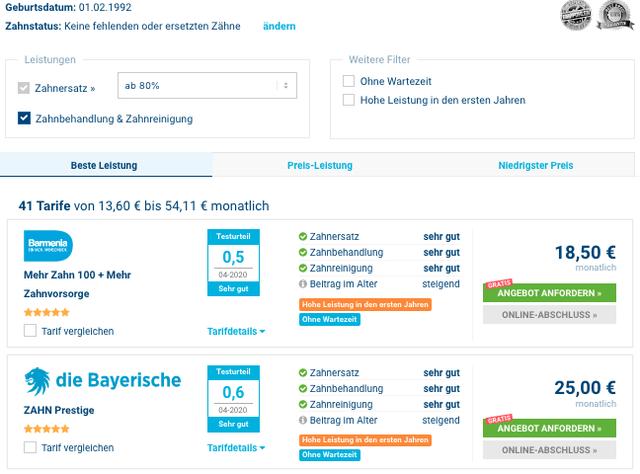The image size is (640, 474).
Task: Click the ZAHN Prestige tariff title
Action: coord(59,410)
